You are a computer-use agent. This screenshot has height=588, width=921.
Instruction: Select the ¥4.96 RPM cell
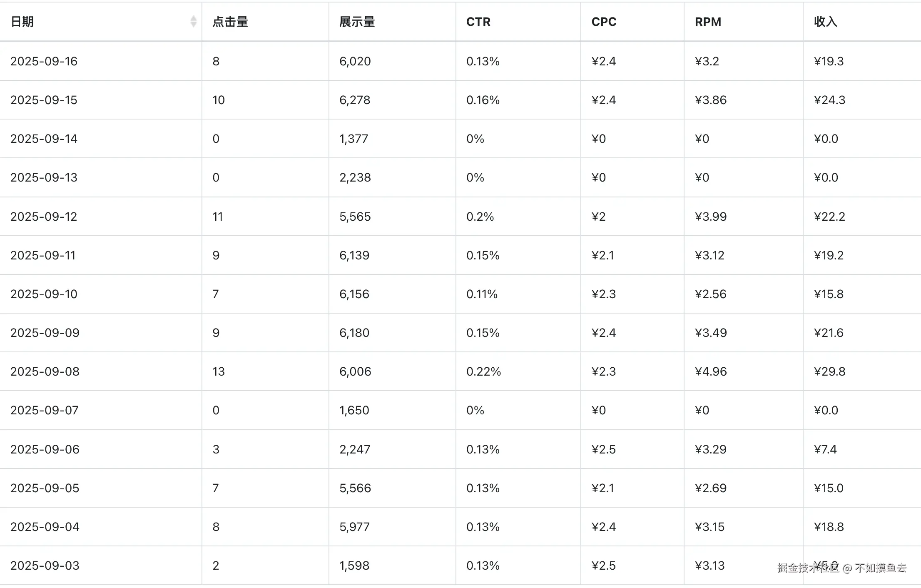pos(711,371)
